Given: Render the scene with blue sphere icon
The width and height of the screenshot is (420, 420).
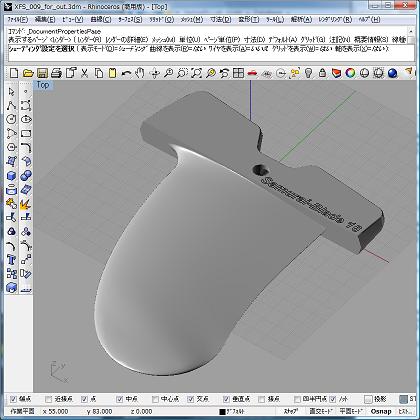Looking at the screenshot, I should pos(393,73).
